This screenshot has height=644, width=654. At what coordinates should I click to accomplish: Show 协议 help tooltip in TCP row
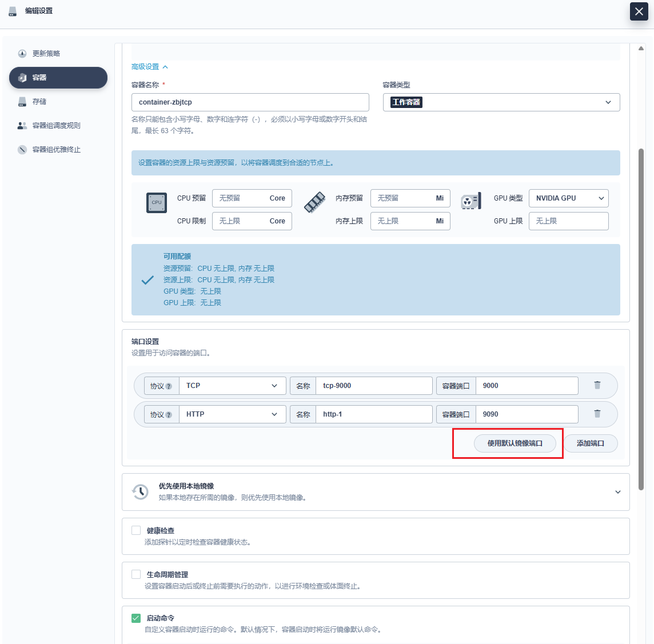coord(169,386)
